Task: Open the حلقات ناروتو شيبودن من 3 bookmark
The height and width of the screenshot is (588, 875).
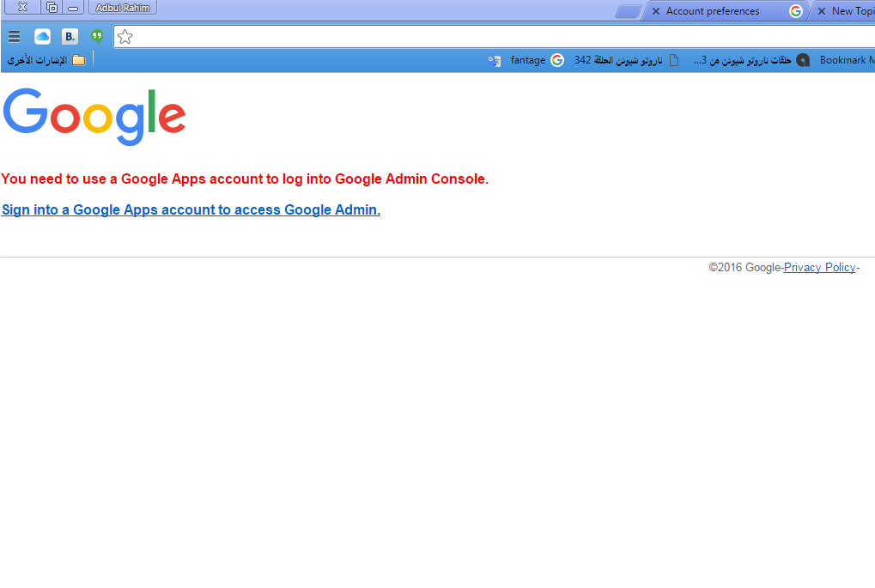Action: point(751,60)
